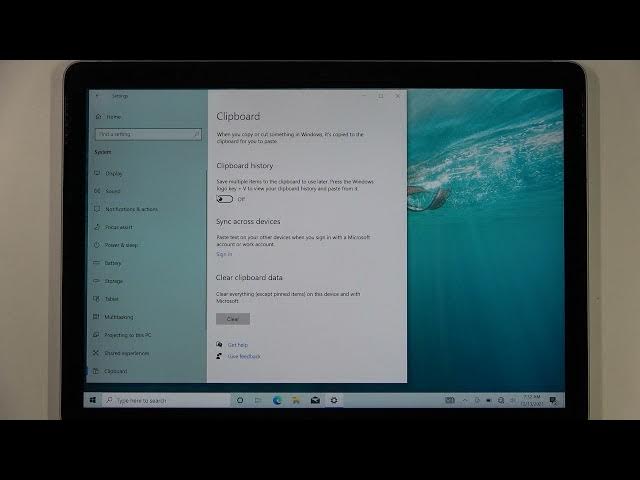Open Power & sleep settings
This screenshot has width=640, height=480.
121,245
